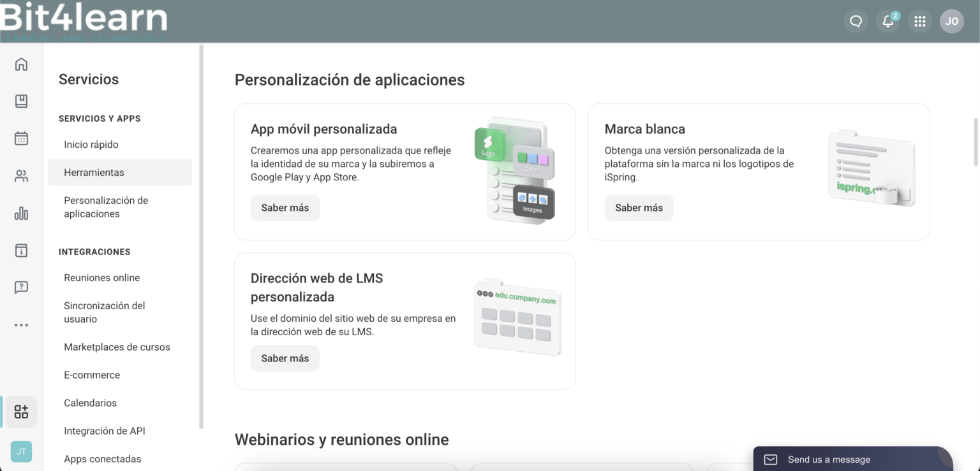Expand the three-dots more icon in left rail
The height and width of the screenshot is (471, 980).
[x=21, y=325]
